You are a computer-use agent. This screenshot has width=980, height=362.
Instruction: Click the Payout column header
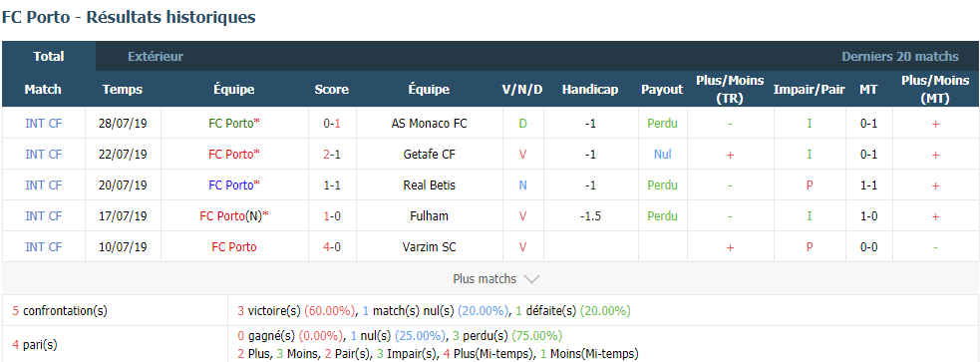[x=662, y=90]
